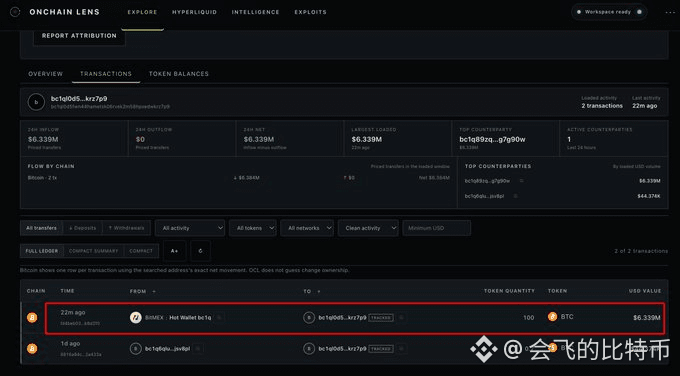
Task: Click the token quantity 100 cell
Action: coord(529,317)
